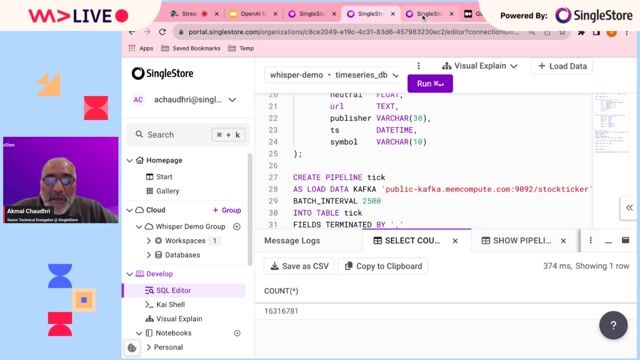640x360 pixels.
Task: Click the browser extensions puzzle icon
Action: pyautogui.click(x=581, y=32)
